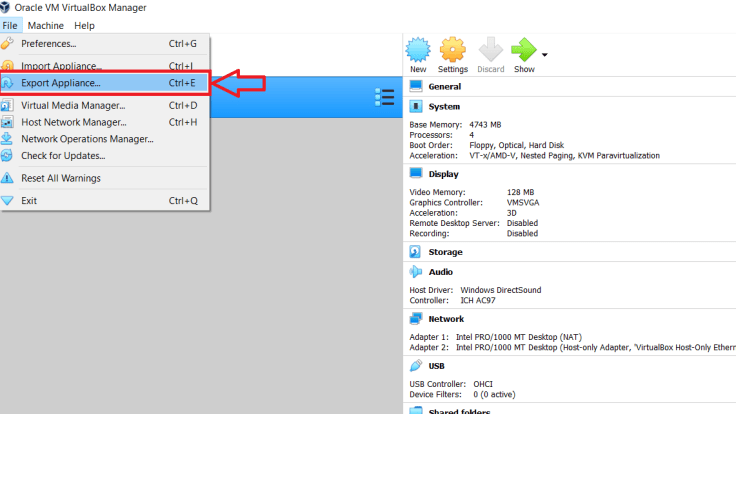This screenshot has height=479, width=736.
Task: Click the New virtual machine icon
Action: coord(418,50)
